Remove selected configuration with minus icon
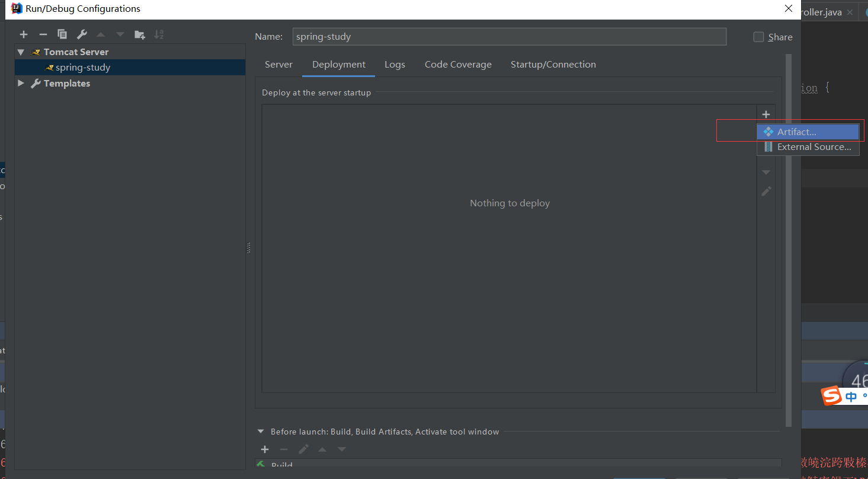This screenshot has width=868, height=479. click(43, 34)
